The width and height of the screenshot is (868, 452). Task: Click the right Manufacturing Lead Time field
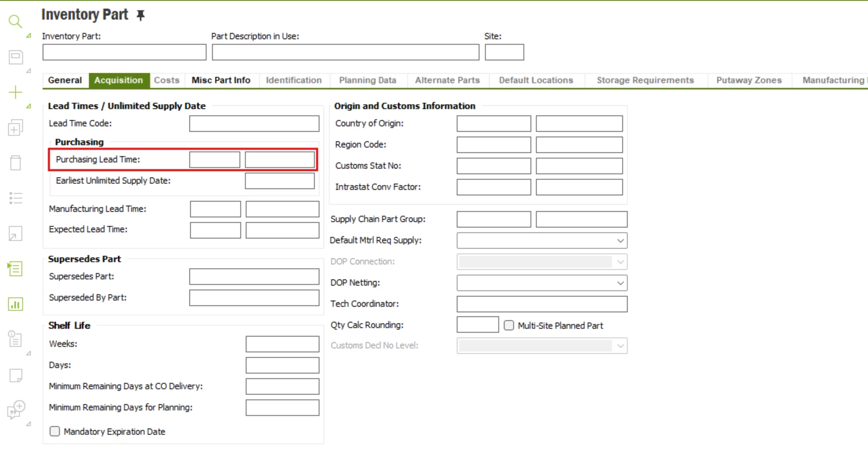282,209
